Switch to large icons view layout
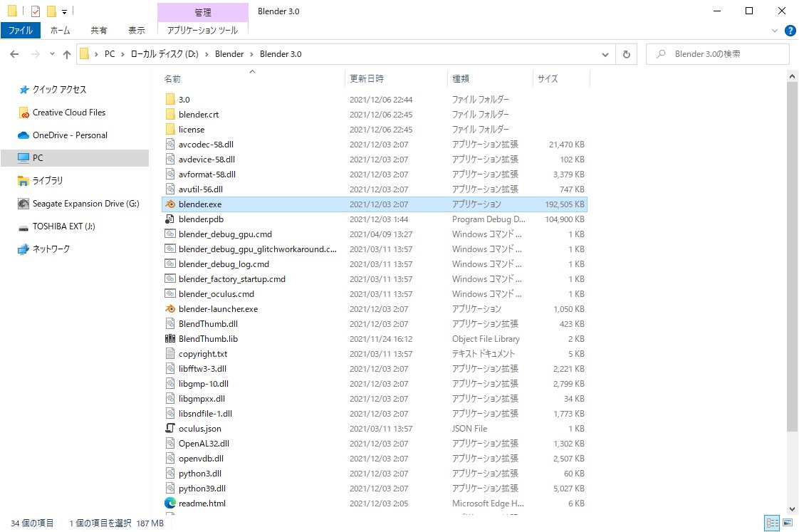Viewport: 799px width, 532px height. click(788, 523)
